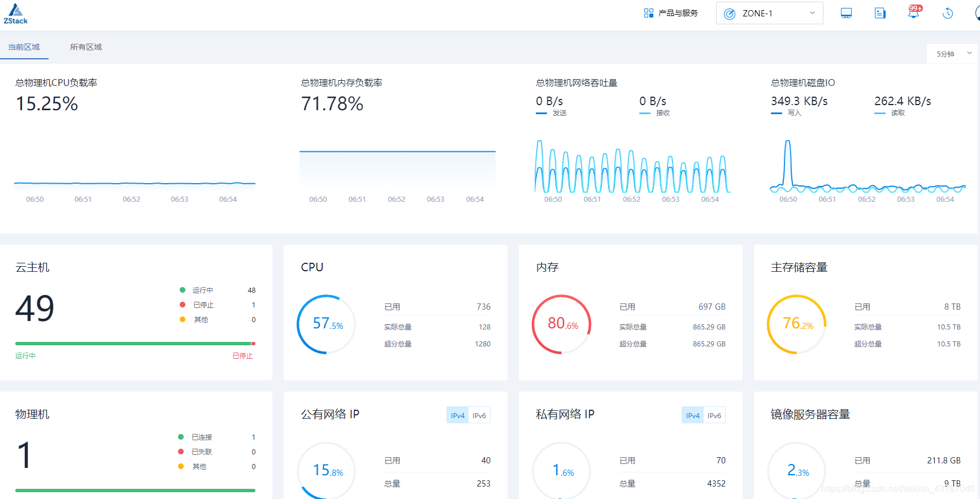Screen dimensions: 980x499
Task: Open 产品与服务 menu
Action: 678,13
